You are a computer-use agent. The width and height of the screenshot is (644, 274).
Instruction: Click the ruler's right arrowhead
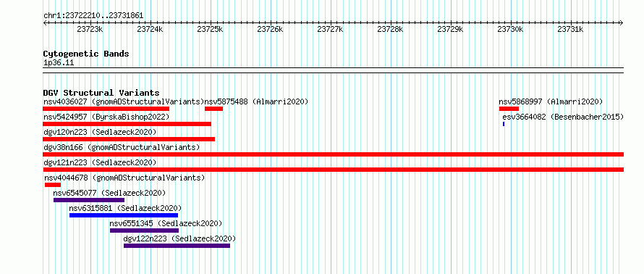coord(622,22)
